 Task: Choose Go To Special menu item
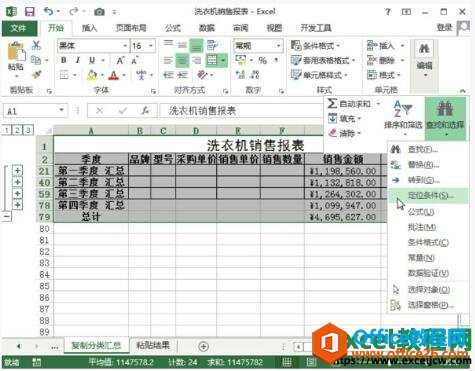pyautogui.click(x=427, y=195)
